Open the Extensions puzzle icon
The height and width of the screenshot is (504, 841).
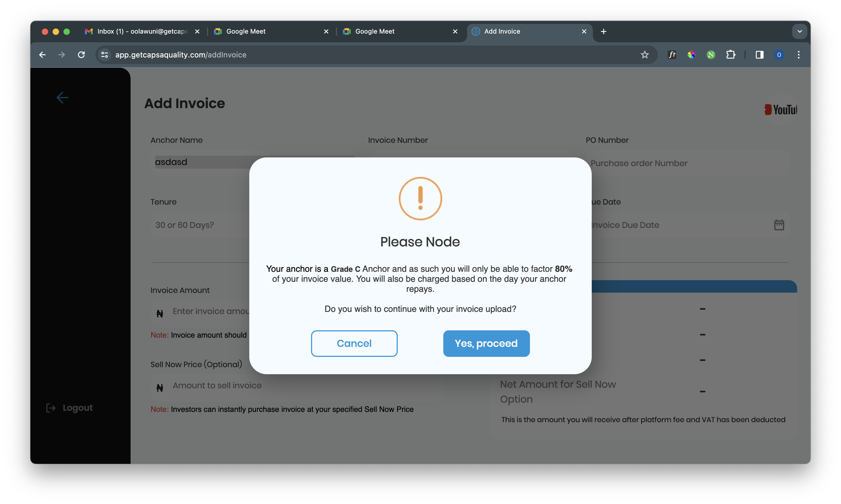[731, 55]
